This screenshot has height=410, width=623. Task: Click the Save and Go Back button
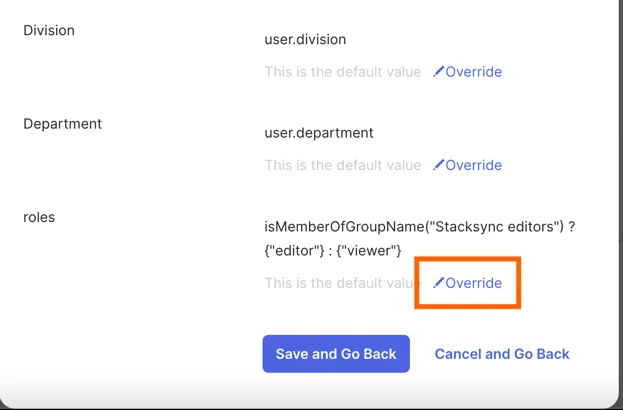(x=336, y=354)
